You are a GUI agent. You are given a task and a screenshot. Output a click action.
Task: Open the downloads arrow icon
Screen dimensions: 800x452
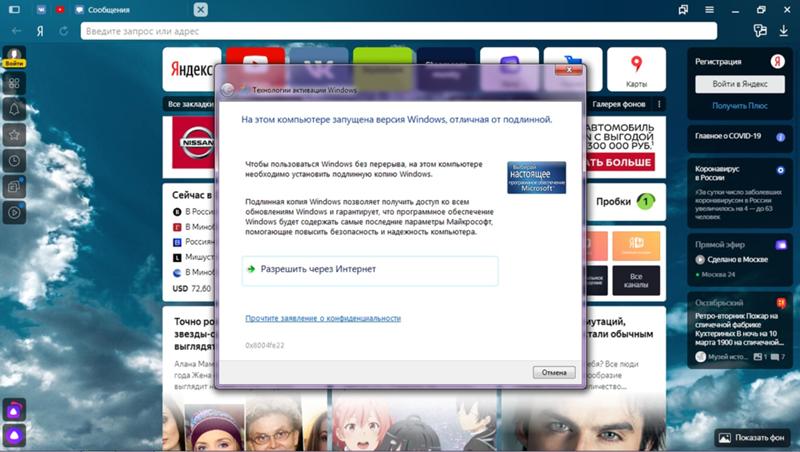coord(784,31)
